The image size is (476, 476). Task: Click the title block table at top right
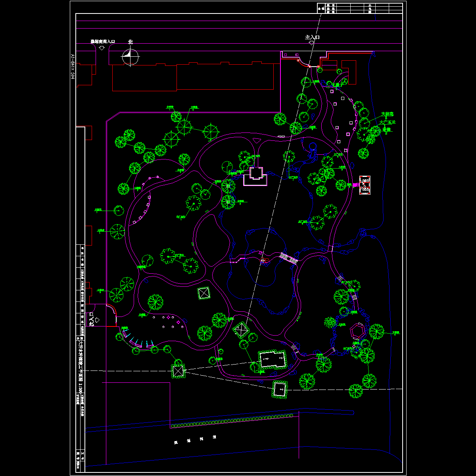coord(360,8)
